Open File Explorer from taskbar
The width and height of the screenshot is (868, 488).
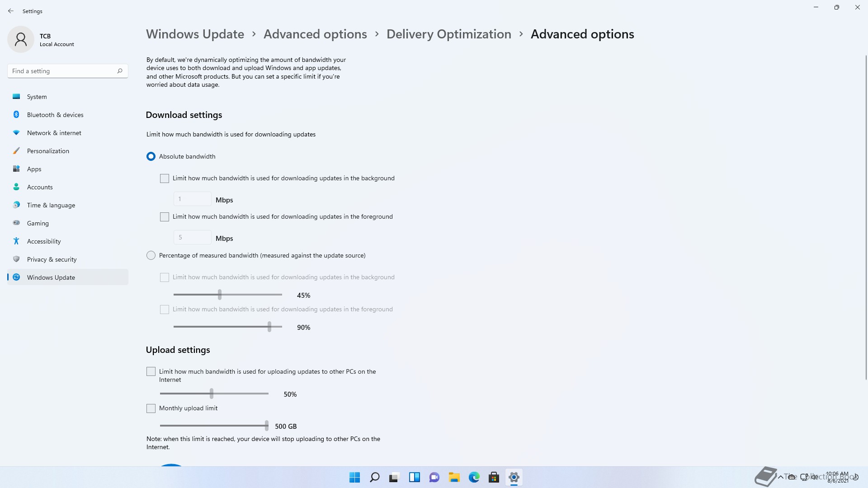(x=454, y=477)
